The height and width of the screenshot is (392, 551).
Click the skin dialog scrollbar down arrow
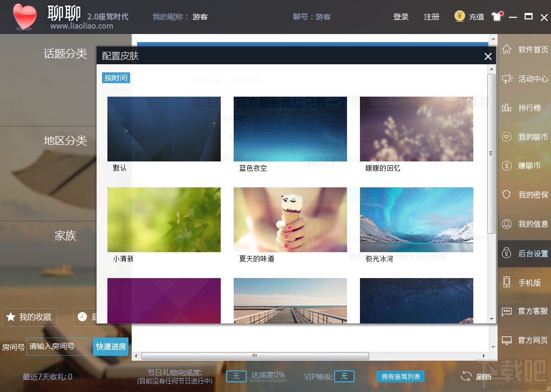492,319
